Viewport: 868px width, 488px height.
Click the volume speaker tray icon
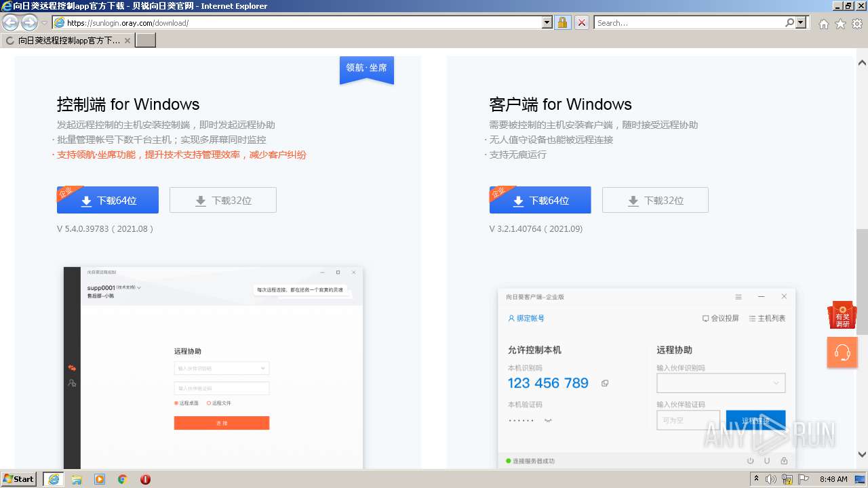(x=771, y=479)
